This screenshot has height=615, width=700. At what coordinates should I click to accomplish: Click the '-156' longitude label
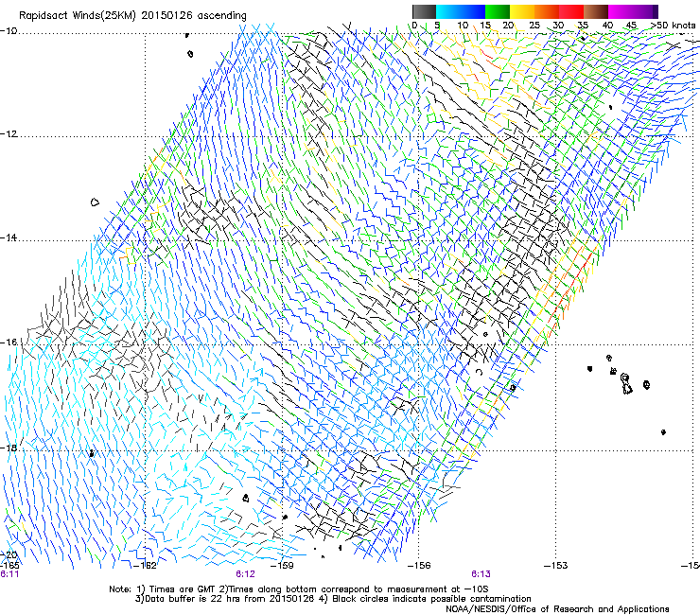pos(419,566)
